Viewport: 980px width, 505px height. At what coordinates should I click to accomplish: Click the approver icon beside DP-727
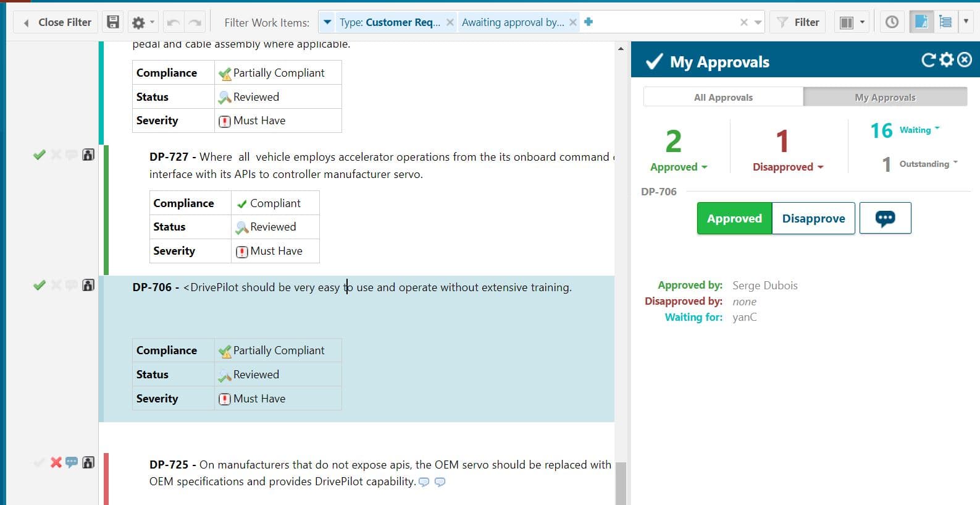point(88,155)
